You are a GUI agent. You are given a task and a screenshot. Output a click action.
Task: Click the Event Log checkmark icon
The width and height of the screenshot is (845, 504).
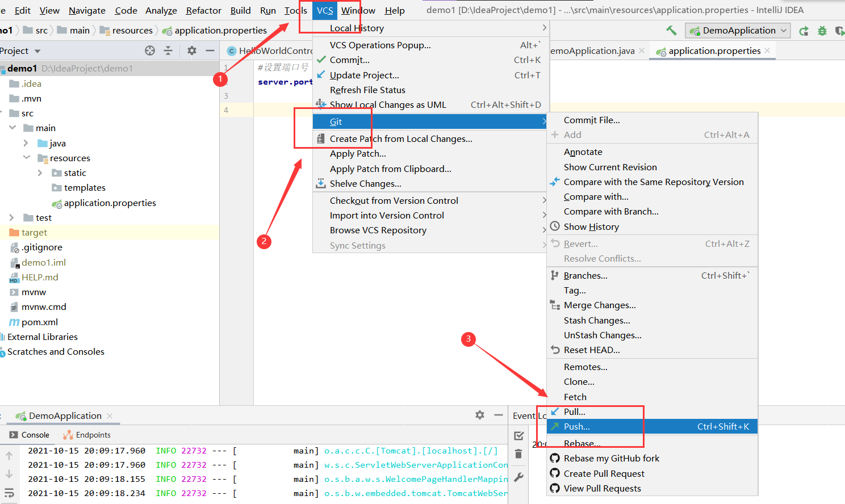click(518, 436)
